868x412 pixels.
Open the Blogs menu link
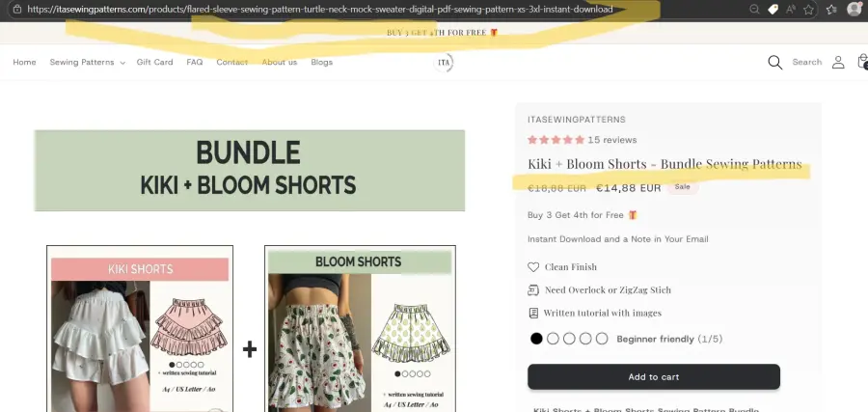pos(321,63)
